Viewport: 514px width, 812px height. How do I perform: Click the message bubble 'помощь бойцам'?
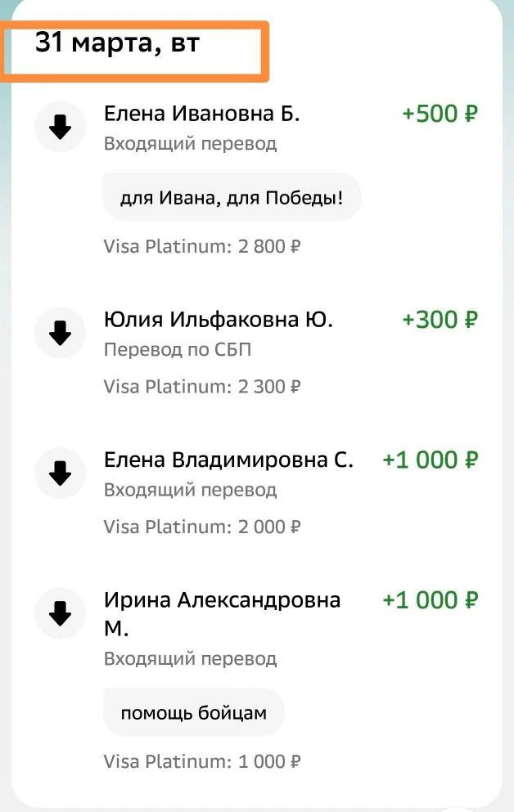click(x=194, y=712)
